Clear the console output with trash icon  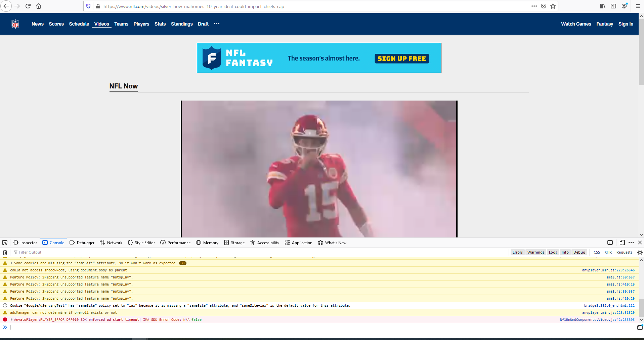pos(5,252)
